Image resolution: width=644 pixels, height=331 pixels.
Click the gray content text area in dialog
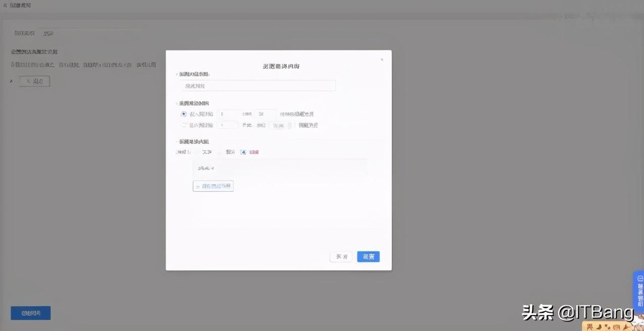[280, 168]
